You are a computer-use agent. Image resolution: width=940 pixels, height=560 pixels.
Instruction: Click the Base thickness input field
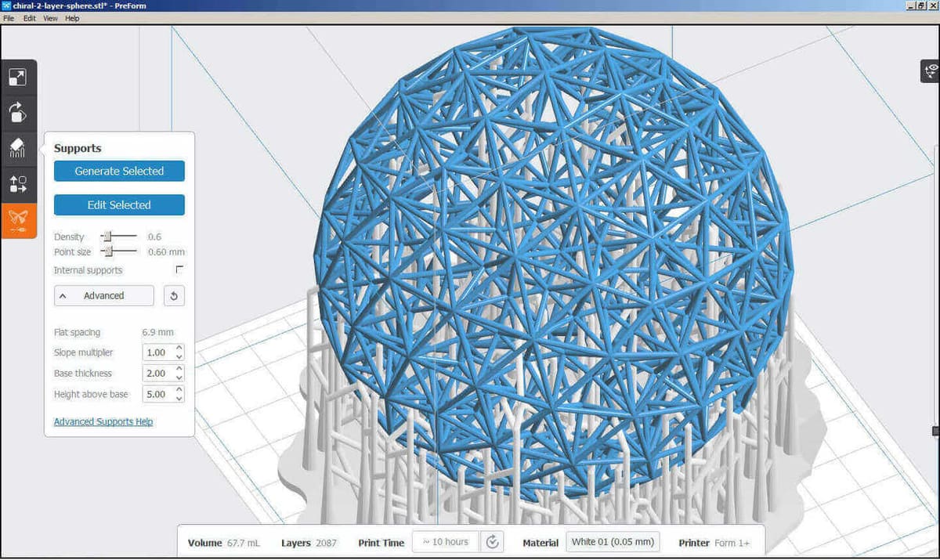click(x=157, y=374)
